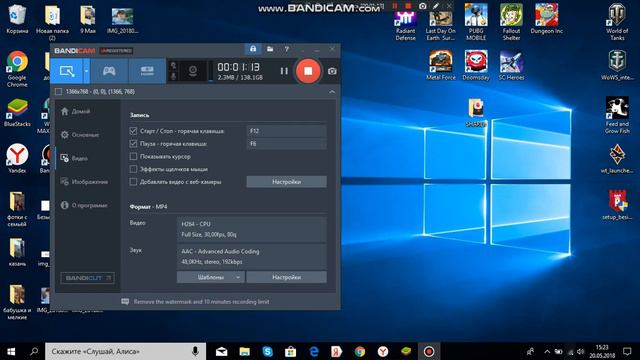Screen dimensions: 640x360
Task: Click the H264 - CPU video format text
Action: pos(196,224)
